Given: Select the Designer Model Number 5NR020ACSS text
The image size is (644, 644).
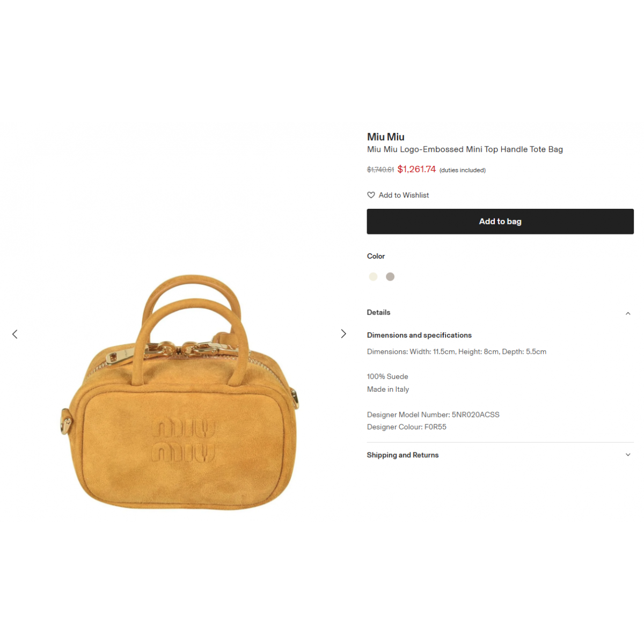Looking at the screenshot, I should (433, 414).
